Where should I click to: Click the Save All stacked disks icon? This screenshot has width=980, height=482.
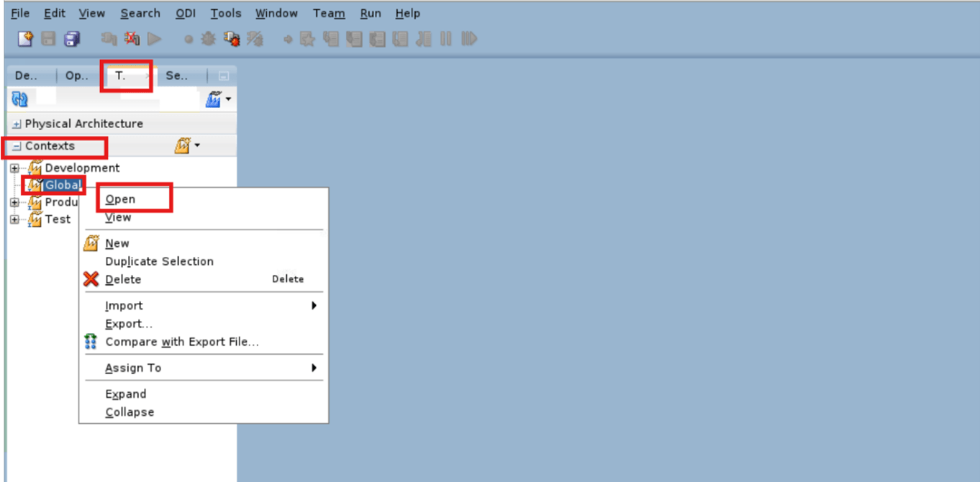[x=72, y=39]
